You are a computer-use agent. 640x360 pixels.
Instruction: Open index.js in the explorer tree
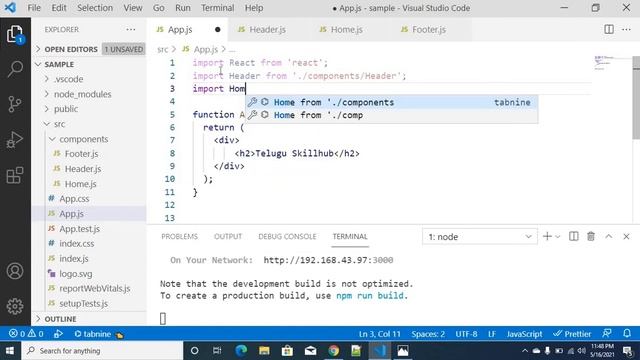click(89, 259)
